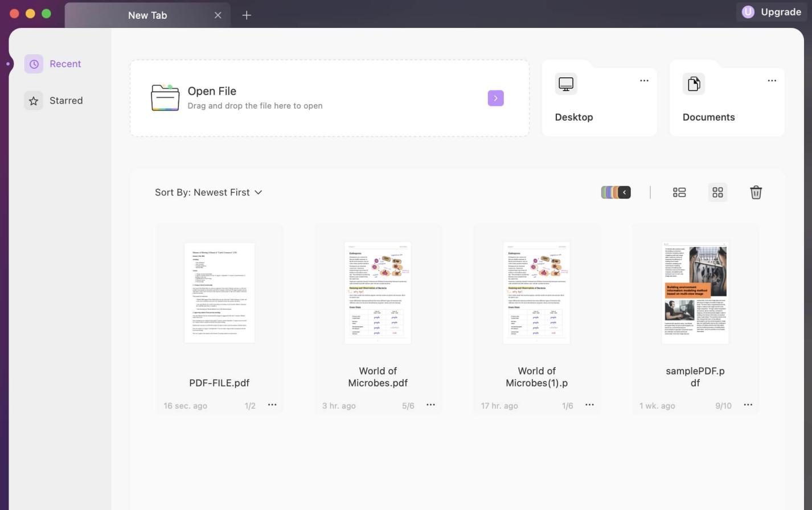Click the Desktop monitor icon
812x510 pixels.
click(566, 84)
